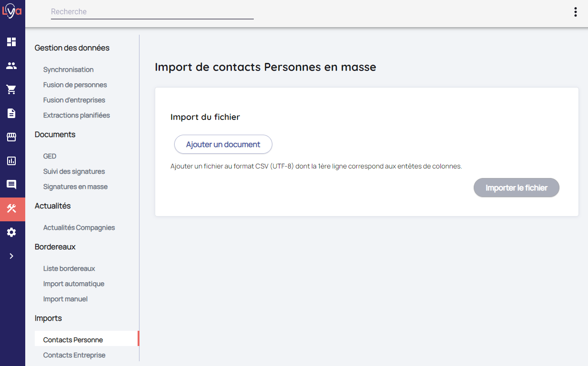Click the Lya logo
Viewport: 588px width, 366px height.
[12, 11]
